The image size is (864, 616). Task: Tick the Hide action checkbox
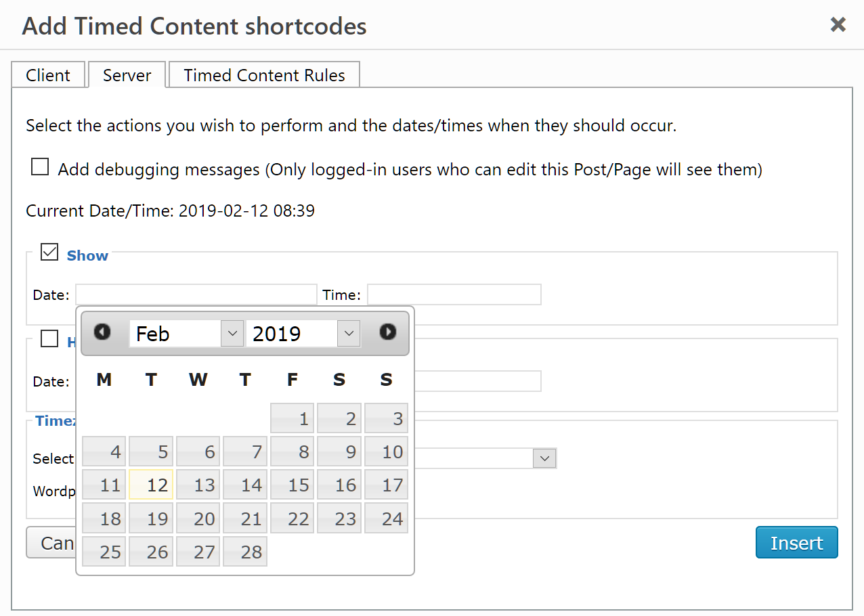49,338
